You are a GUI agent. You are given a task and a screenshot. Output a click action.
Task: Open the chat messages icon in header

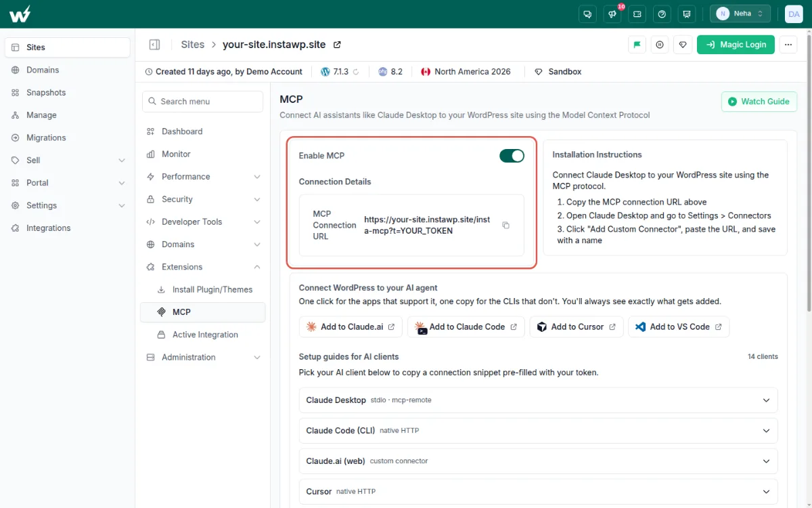point(588,14)
